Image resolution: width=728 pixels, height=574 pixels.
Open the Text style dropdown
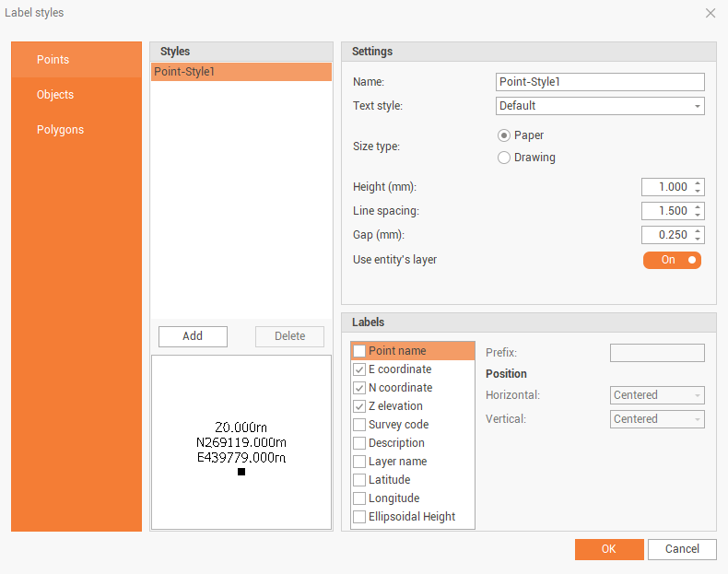(x=600, y=106)
